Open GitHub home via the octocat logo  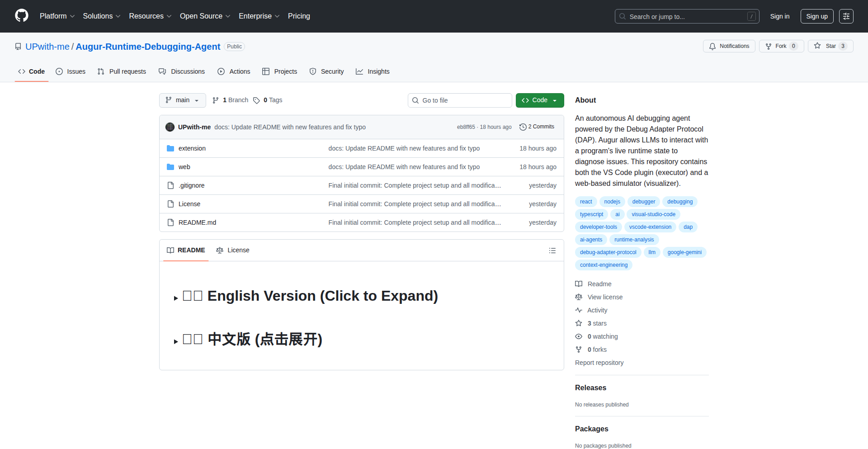coord(21,16)
